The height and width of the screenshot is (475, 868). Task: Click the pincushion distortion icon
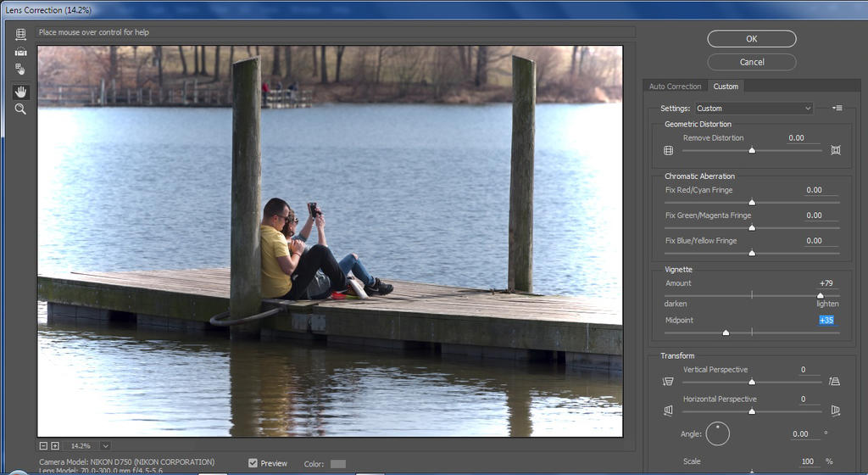[835, 150]
